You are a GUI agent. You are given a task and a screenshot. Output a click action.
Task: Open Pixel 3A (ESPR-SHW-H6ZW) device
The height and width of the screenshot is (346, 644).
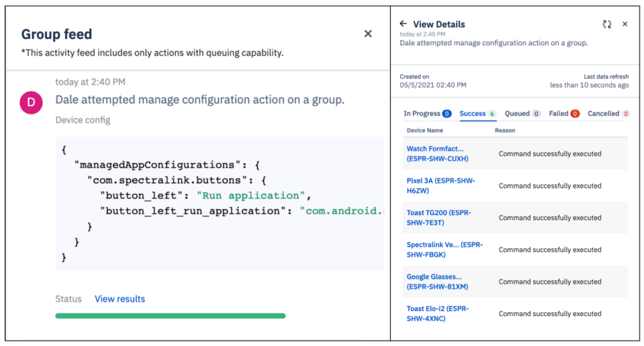click(x=441, y=186)
